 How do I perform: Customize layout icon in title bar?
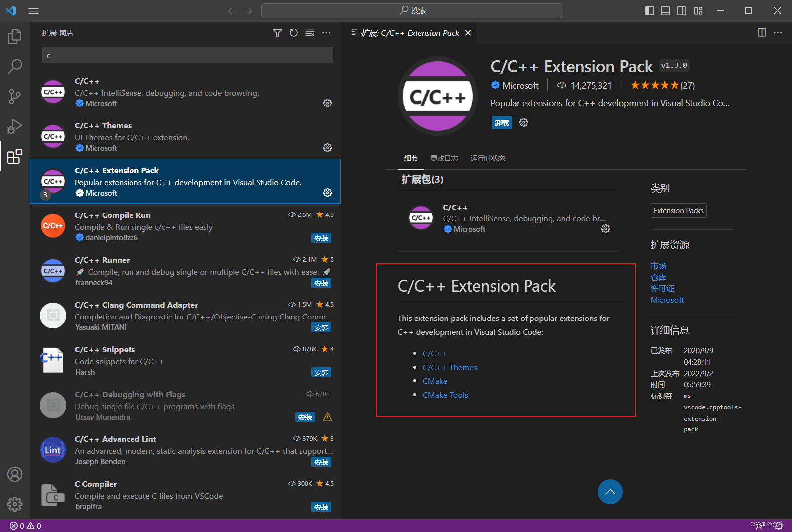[698, 11]
